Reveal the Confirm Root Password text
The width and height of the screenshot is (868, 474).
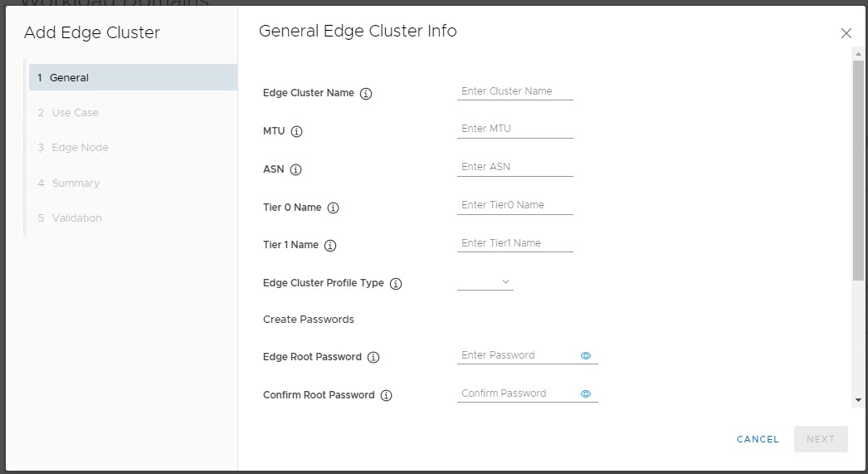(586, 394)
